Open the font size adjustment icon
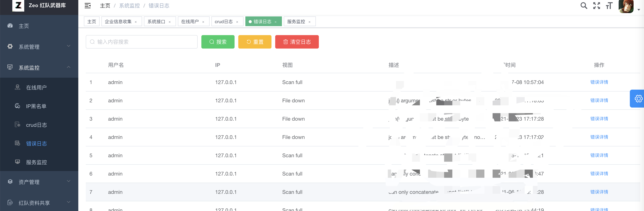 point(609,5)
